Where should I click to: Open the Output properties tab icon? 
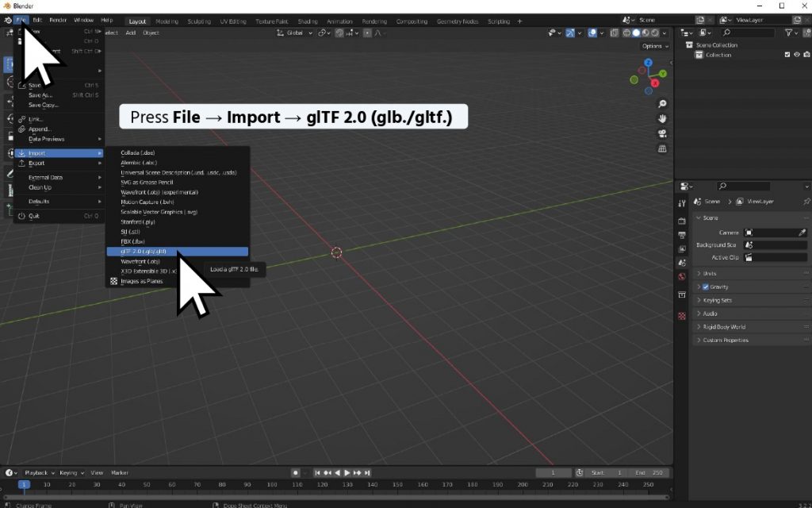click(681, 235)
